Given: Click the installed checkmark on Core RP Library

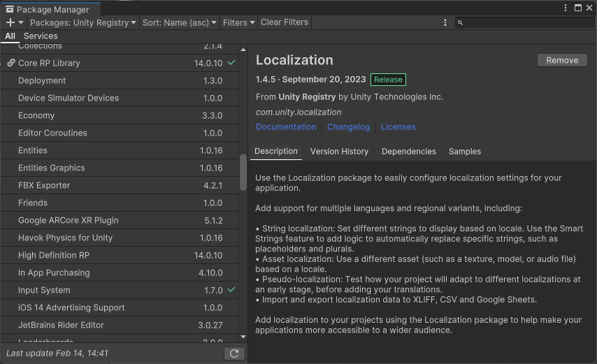Looking at the screenshot, I should coord(231,62).
